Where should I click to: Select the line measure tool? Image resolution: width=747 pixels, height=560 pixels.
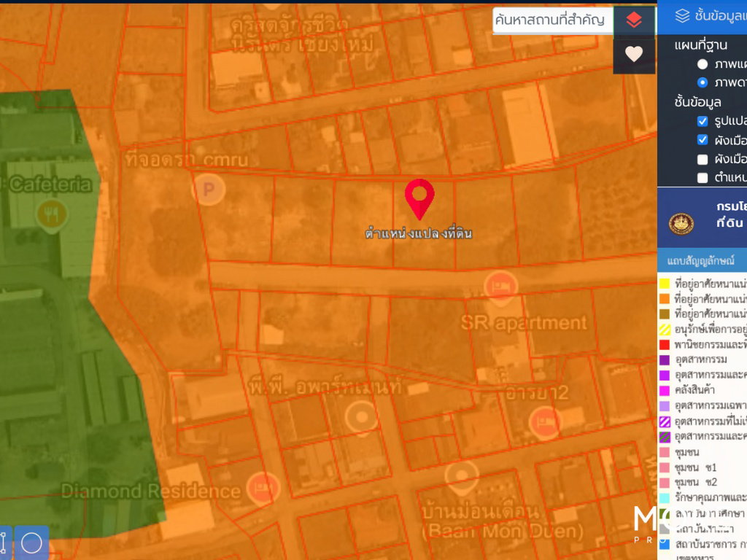tap(4, 542)
